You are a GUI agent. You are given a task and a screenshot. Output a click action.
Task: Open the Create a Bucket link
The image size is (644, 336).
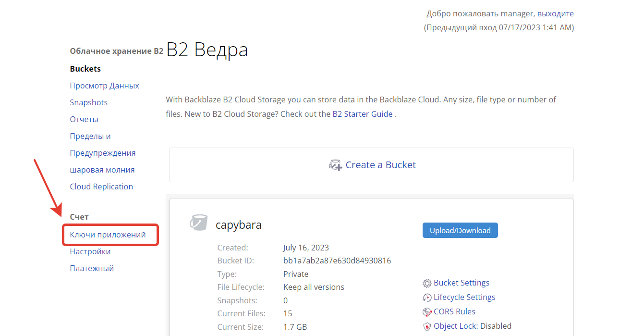coord(381,165)
